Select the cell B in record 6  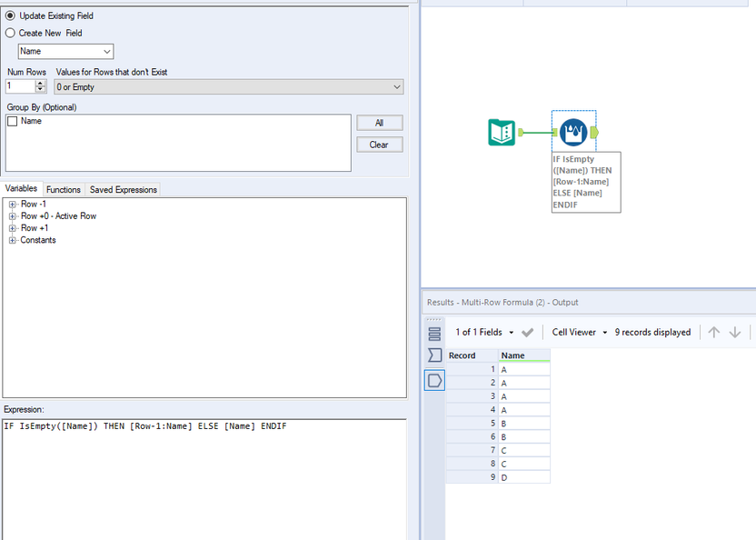[x=524, y=436]
